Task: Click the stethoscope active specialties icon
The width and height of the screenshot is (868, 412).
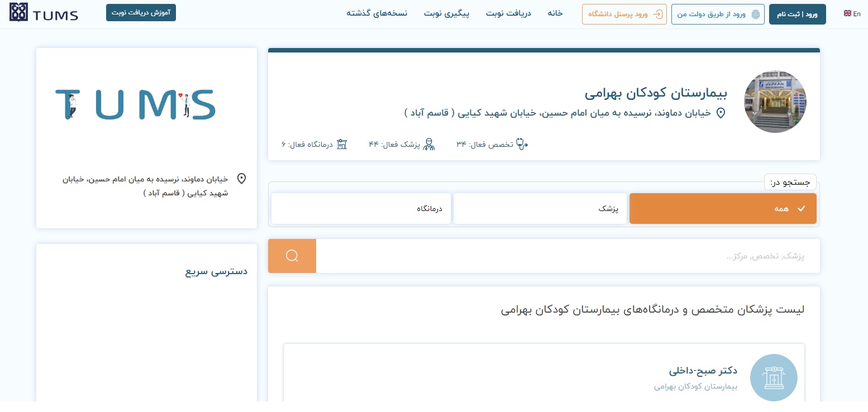Action: pyautogui.click(x=522, y=144)
